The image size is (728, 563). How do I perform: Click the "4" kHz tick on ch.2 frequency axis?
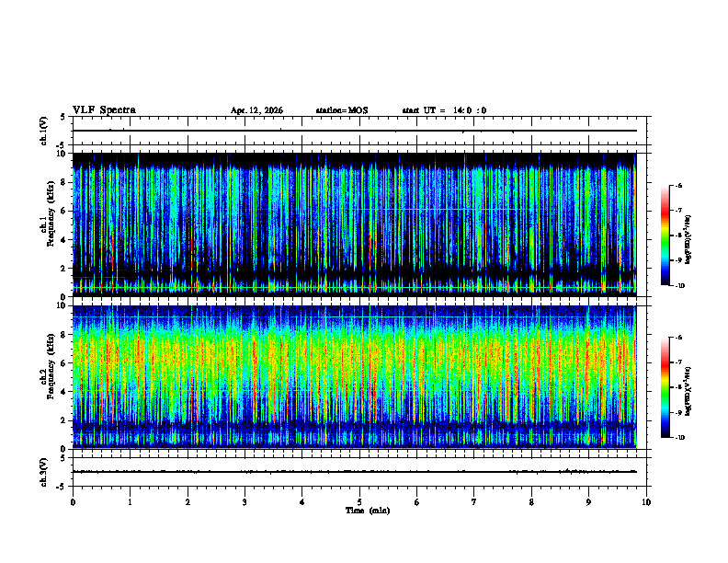tap(64, 392)
